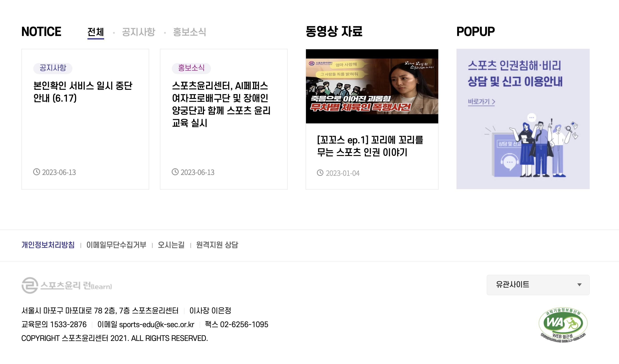
Task: Switch to the 공지사항 tab
Action: pos(139,32)
